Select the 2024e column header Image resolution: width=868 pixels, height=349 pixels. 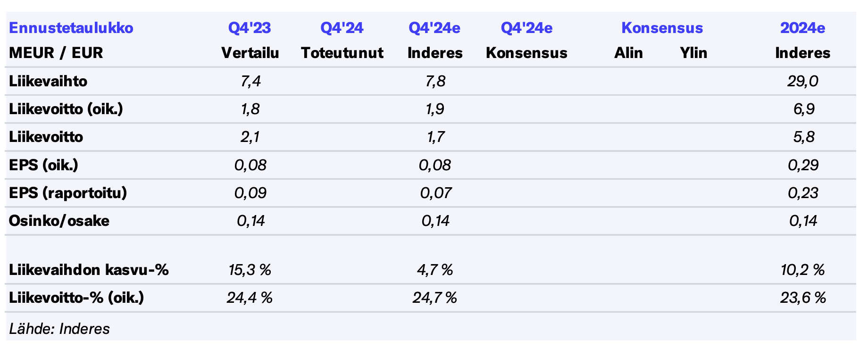click(x=802, y=28)
